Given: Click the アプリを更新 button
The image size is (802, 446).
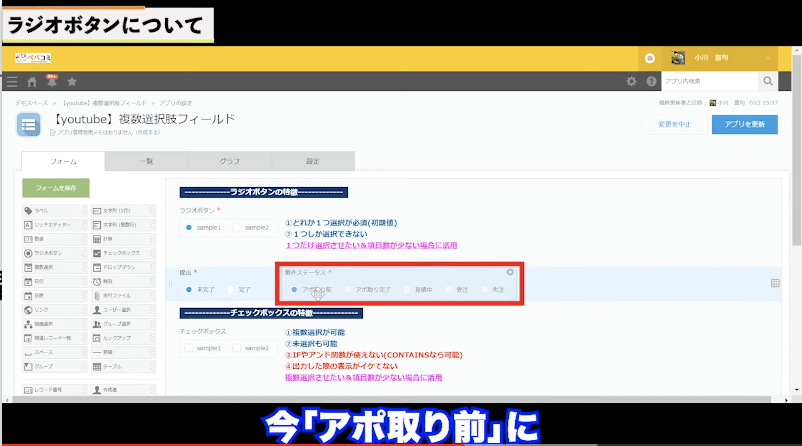Looking at the screenshot, I should click(x=744, y=124).
